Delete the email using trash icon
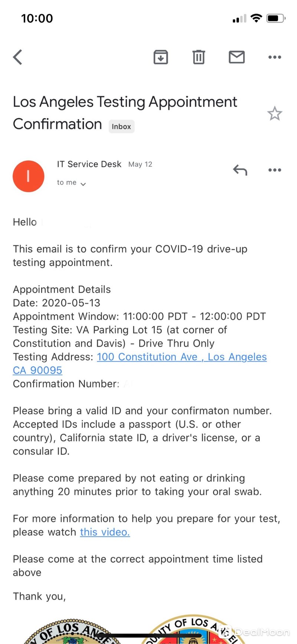297x644 pixels. pos(199,57)
